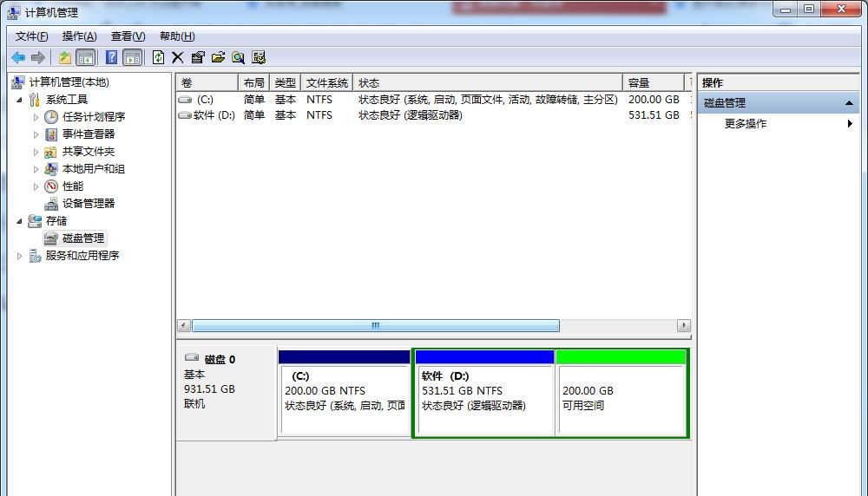Click the 任务计划程序 clock icon
The height and width of the screenshot is (496, 868).
tap(51, 117)
